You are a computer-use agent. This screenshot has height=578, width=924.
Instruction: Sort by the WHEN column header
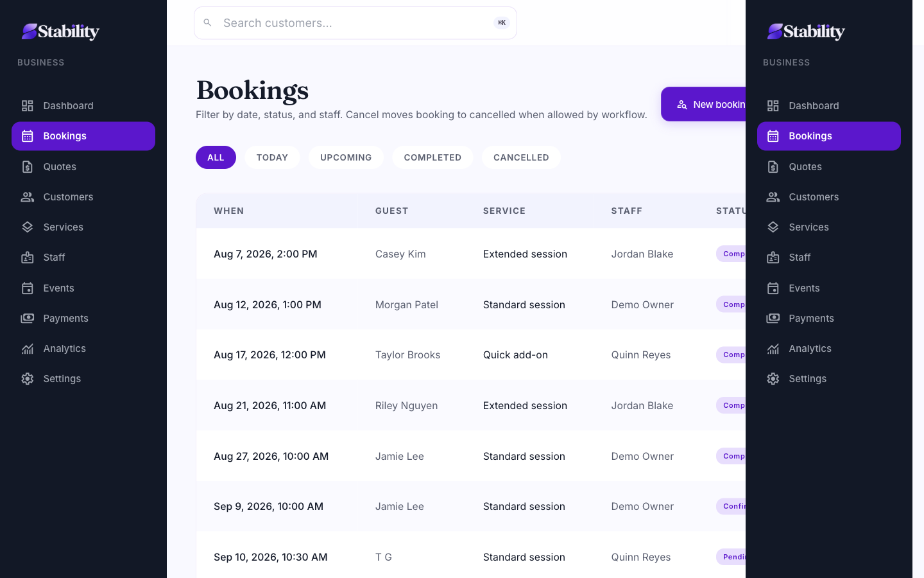coord(229,211)
